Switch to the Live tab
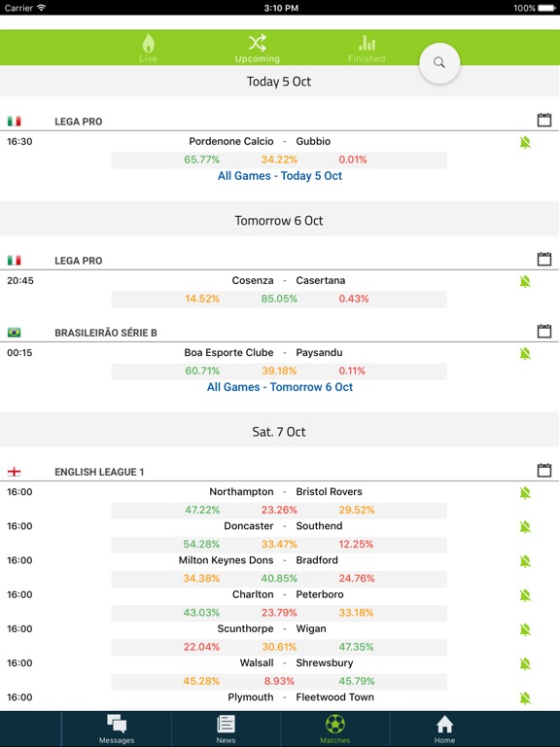560x747 pixels. pyautogui.click(x=148, y=48)
